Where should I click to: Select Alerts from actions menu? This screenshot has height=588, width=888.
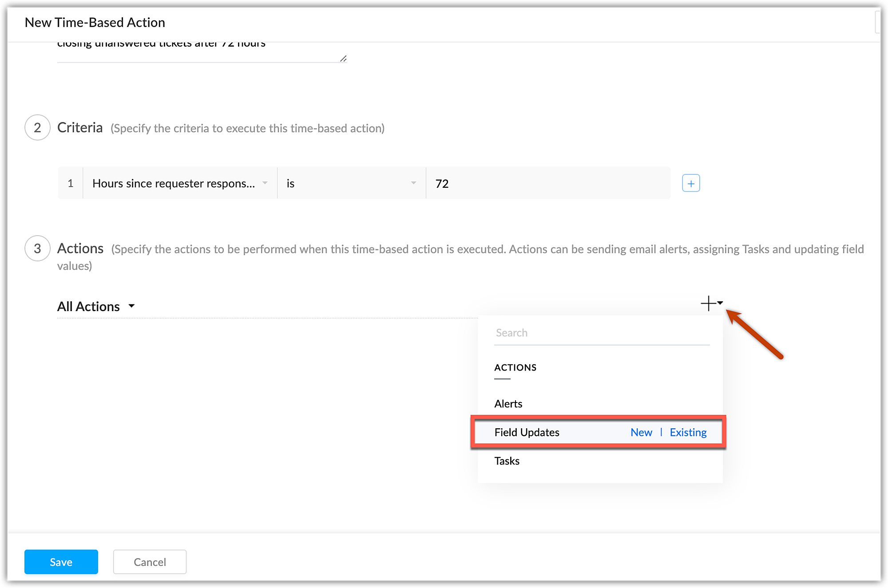click(508, 404)
